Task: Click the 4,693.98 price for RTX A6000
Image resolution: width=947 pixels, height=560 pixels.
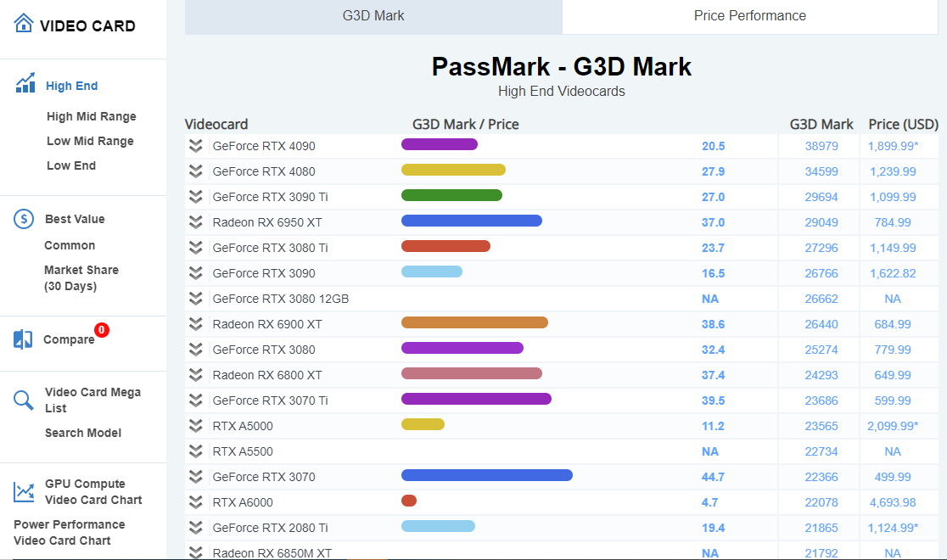Action: coord(893,502)
